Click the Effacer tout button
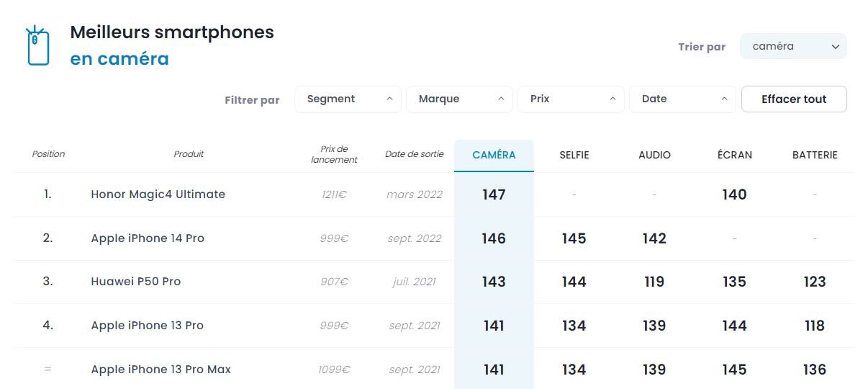This screenshot has height=389, width=868. point(794,99)
